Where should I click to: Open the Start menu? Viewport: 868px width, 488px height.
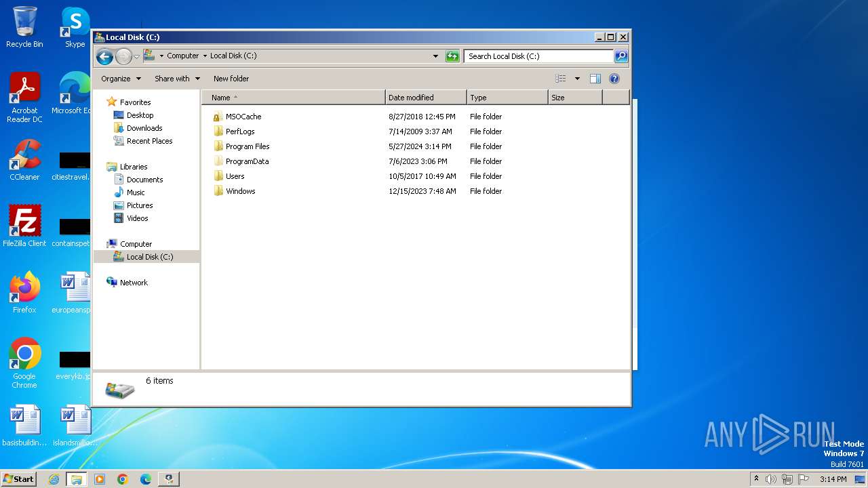coord(19,479)
